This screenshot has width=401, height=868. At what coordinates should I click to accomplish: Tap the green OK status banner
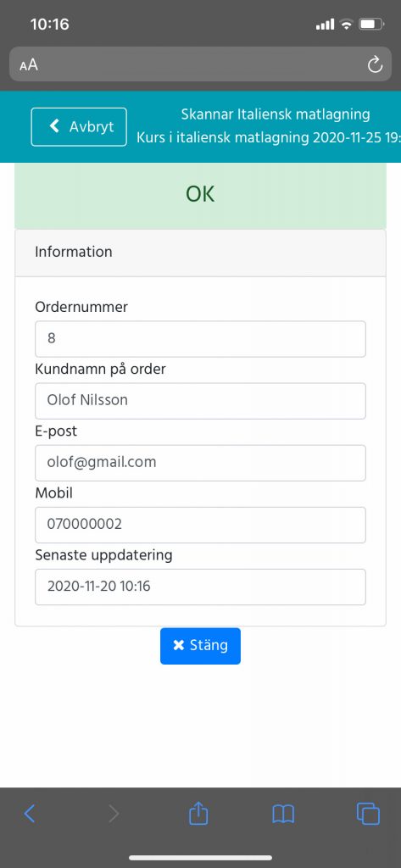tap(200, 196)
